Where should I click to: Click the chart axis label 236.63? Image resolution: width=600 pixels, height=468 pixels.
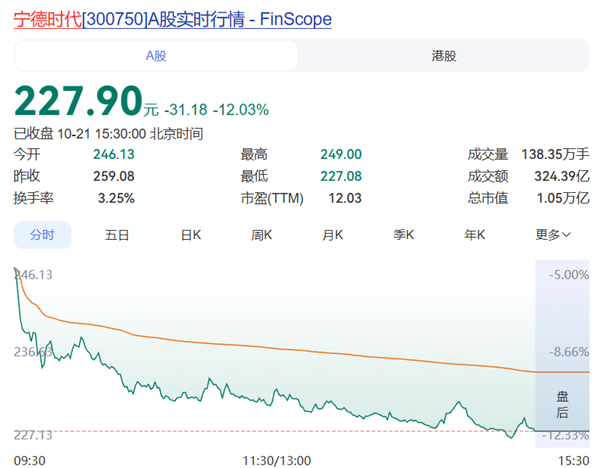(x=33, y=352)
